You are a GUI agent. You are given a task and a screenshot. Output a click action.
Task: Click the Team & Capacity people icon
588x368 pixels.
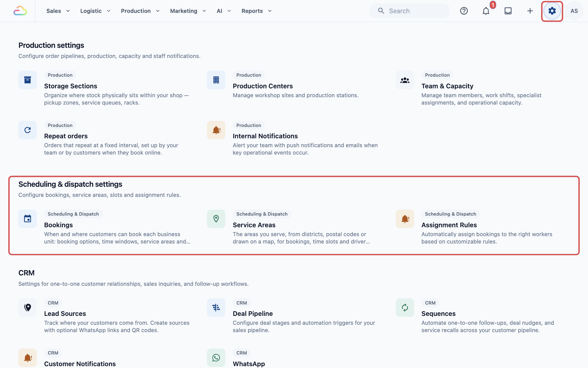pyautogui.click(x=405, y=80)
